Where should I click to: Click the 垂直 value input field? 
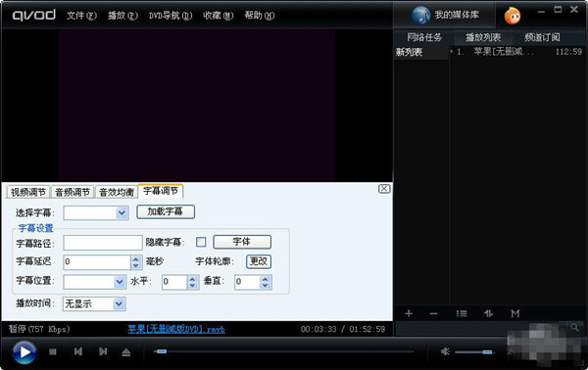[x=247, y=282]
